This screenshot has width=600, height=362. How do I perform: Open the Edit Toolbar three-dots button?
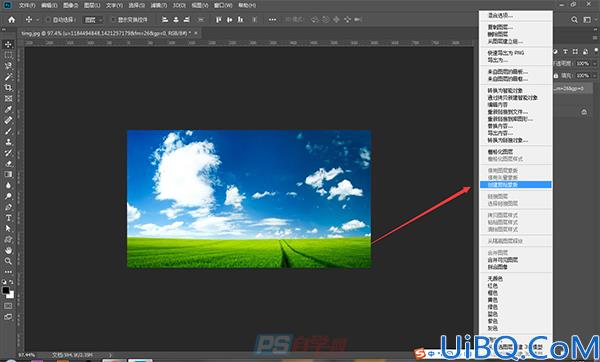click(x=8, y=272)
